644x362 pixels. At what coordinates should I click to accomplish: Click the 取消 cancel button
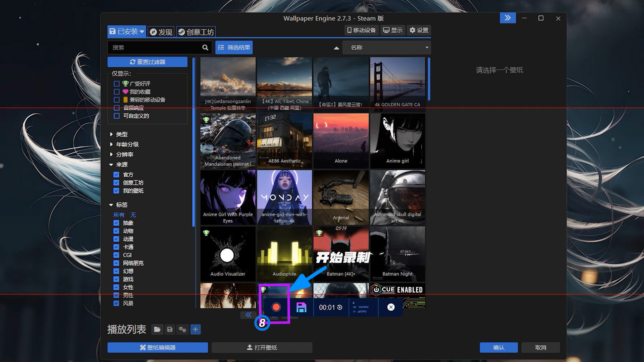541,348
